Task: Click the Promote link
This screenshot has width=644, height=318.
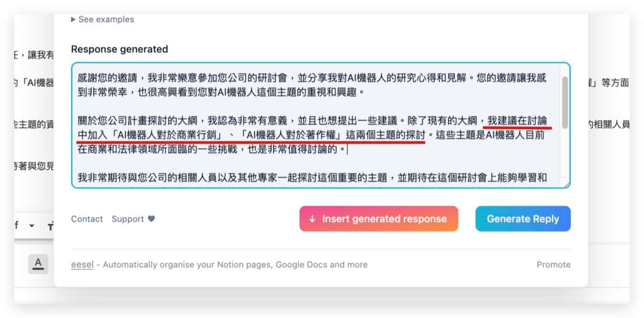Action: pos(553,264)
